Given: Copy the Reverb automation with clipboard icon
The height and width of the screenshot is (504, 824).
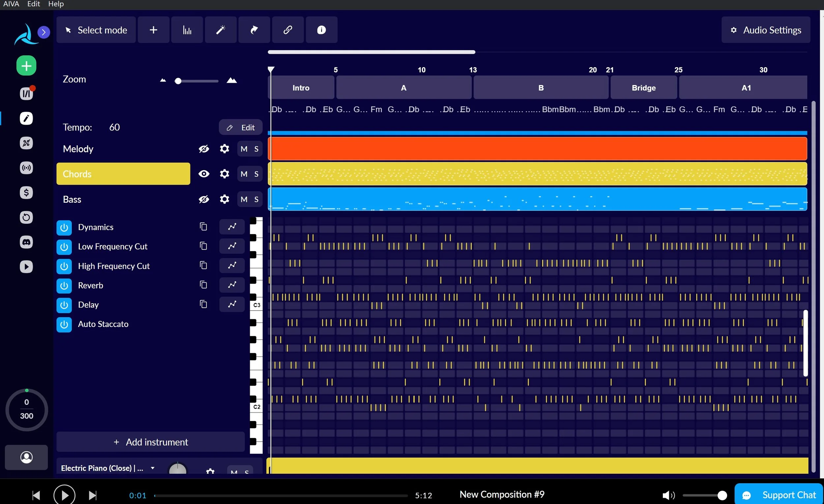Looking at the screenshot, I should click(203, 285).
